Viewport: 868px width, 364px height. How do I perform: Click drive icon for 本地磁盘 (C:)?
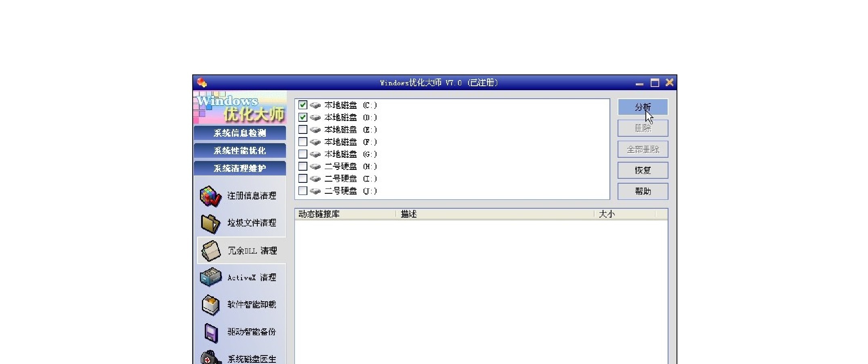click(x=315, y=105)
